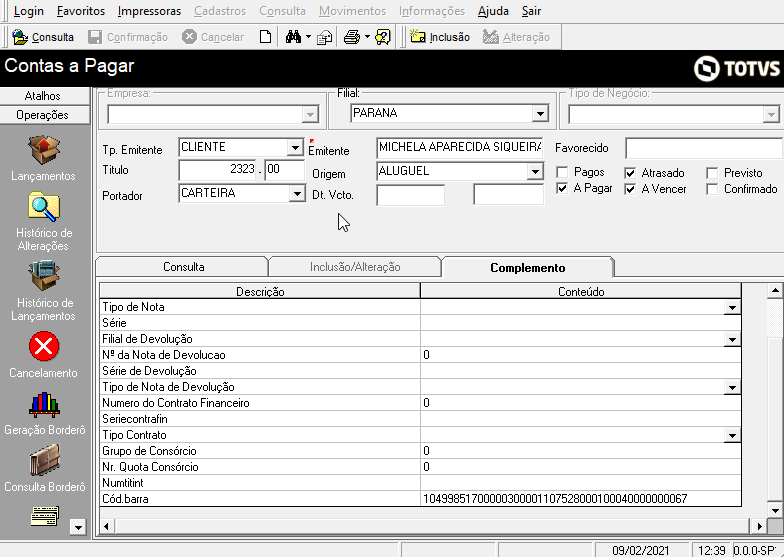Click the Conteúdo column header
This screenshot has height=557, width=784.
(x=580, y=292)
